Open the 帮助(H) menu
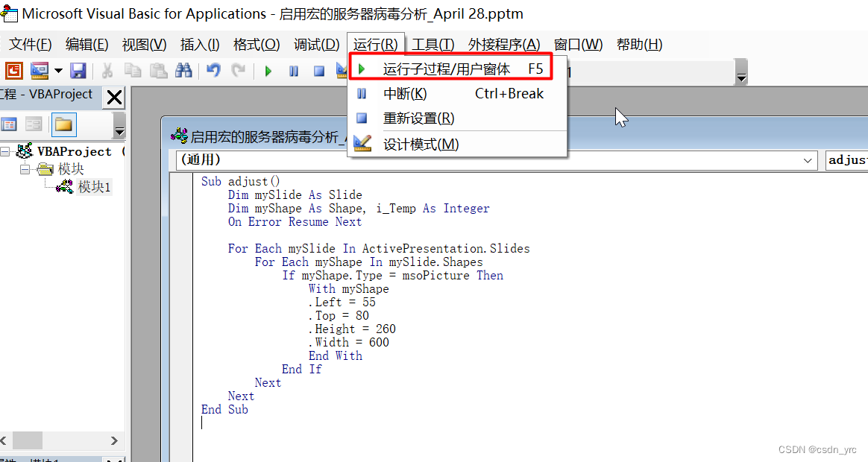This screenshot has height=462, width=868. pos(639,44)
